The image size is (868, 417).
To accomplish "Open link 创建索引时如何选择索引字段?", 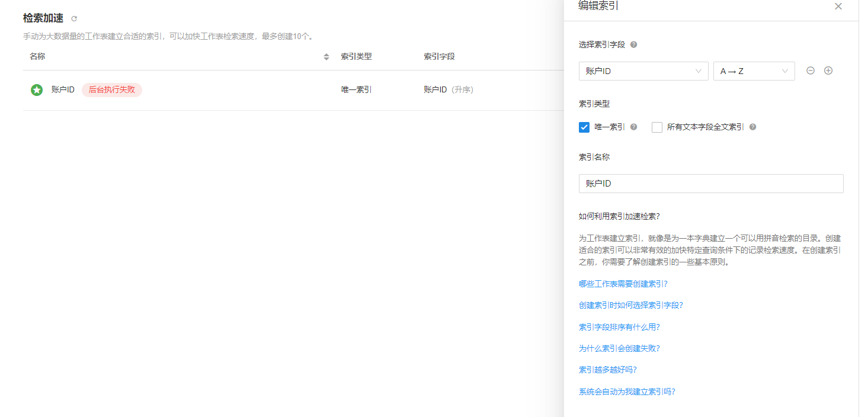I will [630, 305].
